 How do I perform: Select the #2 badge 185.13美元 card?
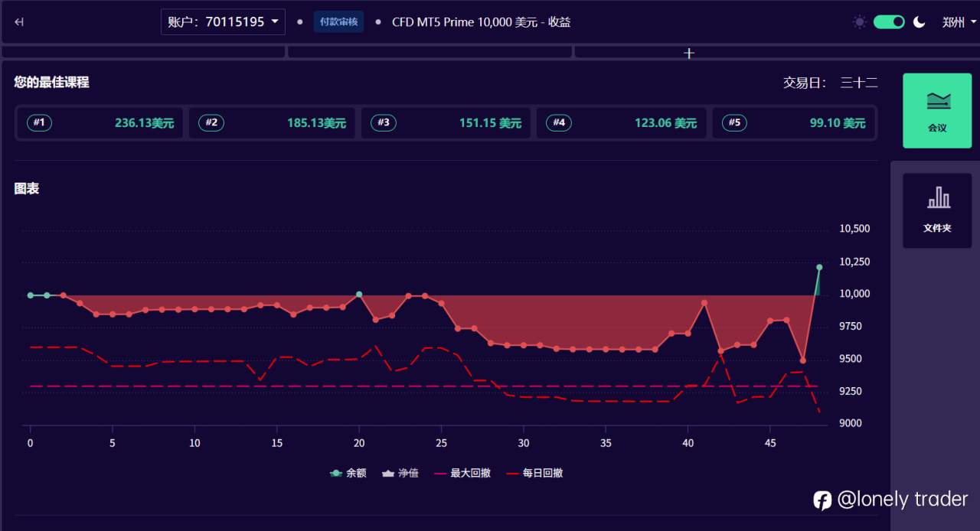[x=272, y=122]
